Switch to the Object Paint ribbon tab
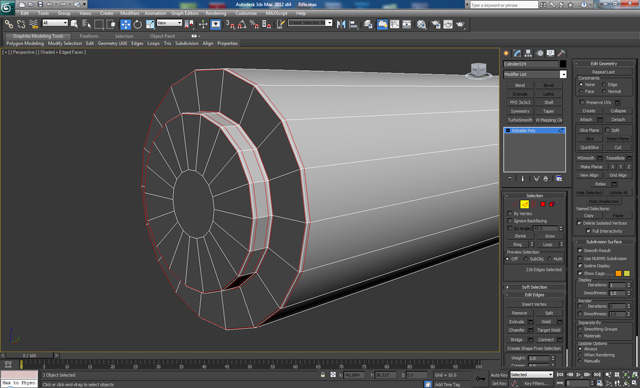The width and height of the screenshot is (640, 388). click(x=162, y=36)
